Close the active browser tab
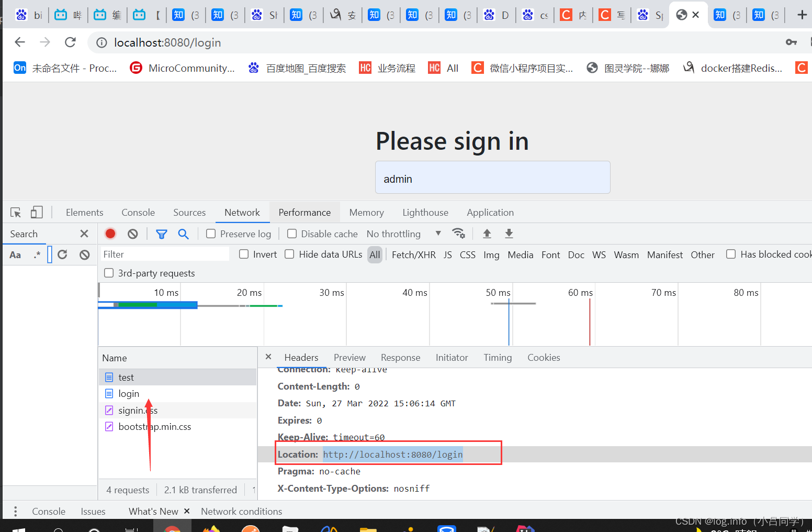The width and height of the screenshot is (812, 532). (695, 15)
